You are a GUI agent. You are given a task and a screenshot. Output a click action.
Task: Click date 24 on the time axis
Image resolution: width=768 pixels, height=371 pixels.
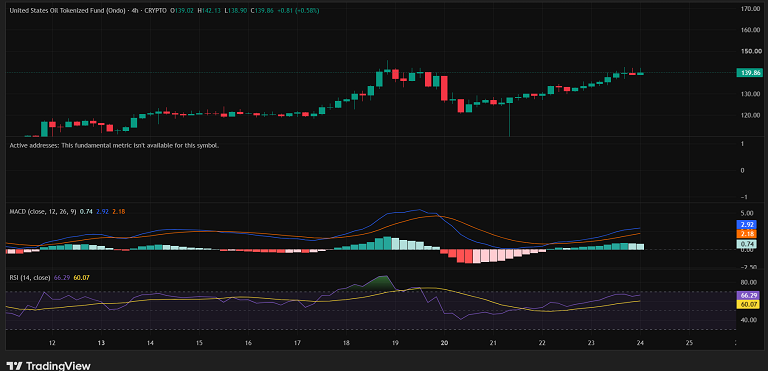[x=640, y=343]
